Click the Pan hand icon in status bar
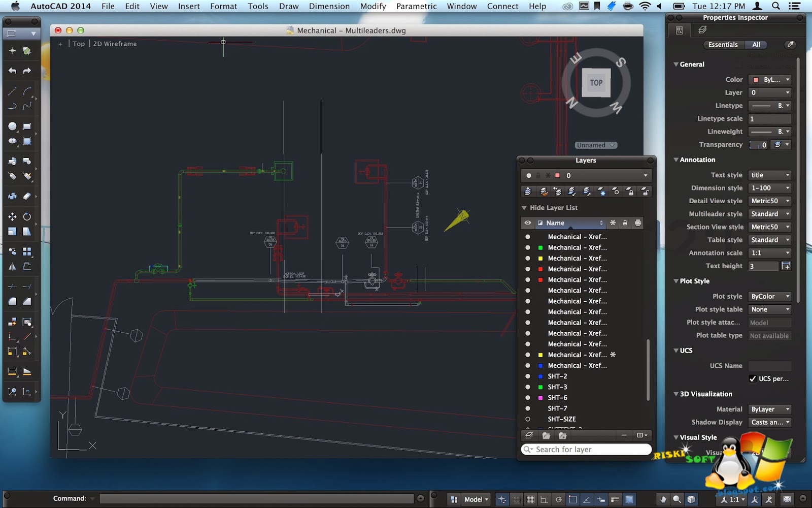This screenshot has height=508, width=812. point(663,499)
